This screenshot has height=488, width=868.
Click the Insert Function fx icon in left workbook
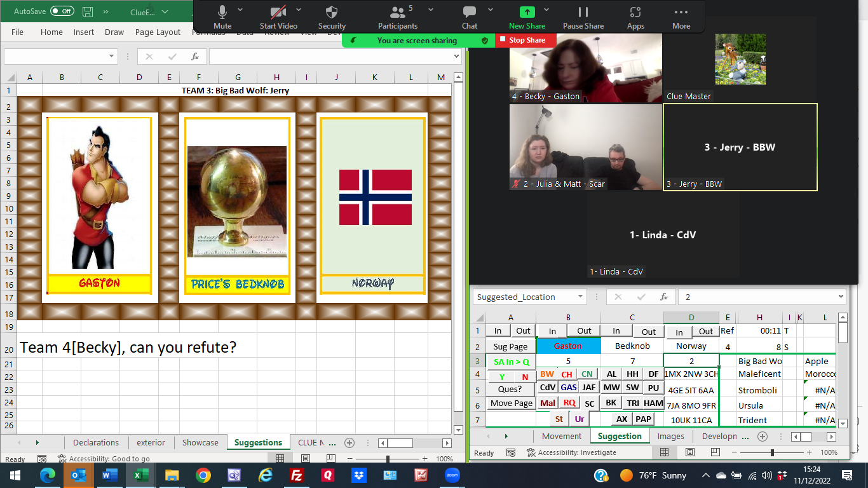click(195, 57)
